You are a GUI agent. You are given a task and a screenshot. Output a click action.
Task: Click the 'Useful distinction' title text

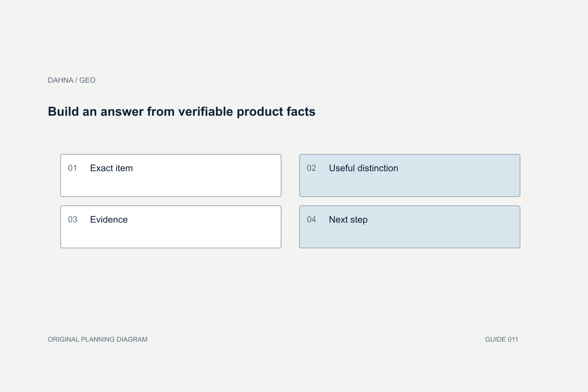(x=363, y=168)
